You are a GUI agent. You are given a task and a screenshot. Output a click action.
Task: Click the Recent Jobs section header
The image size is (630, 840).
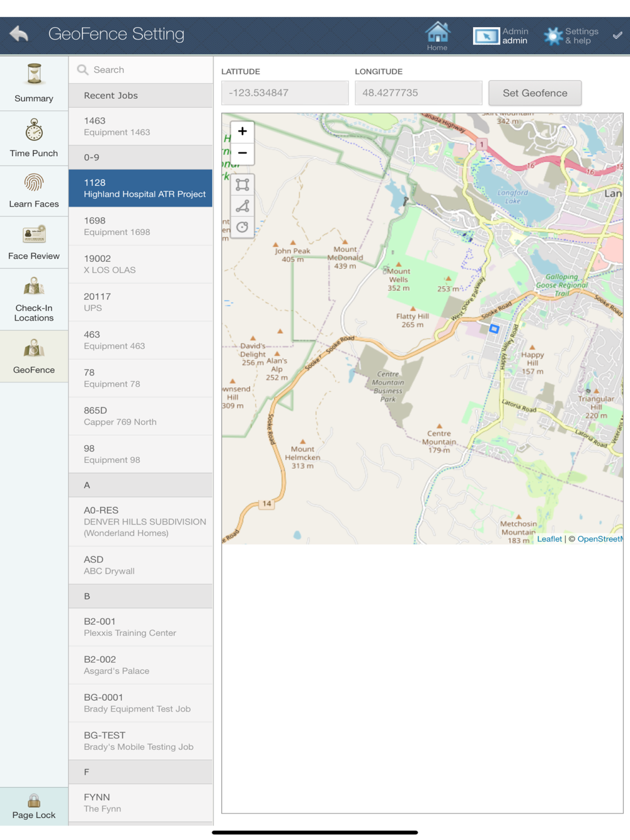coord(140,96)
